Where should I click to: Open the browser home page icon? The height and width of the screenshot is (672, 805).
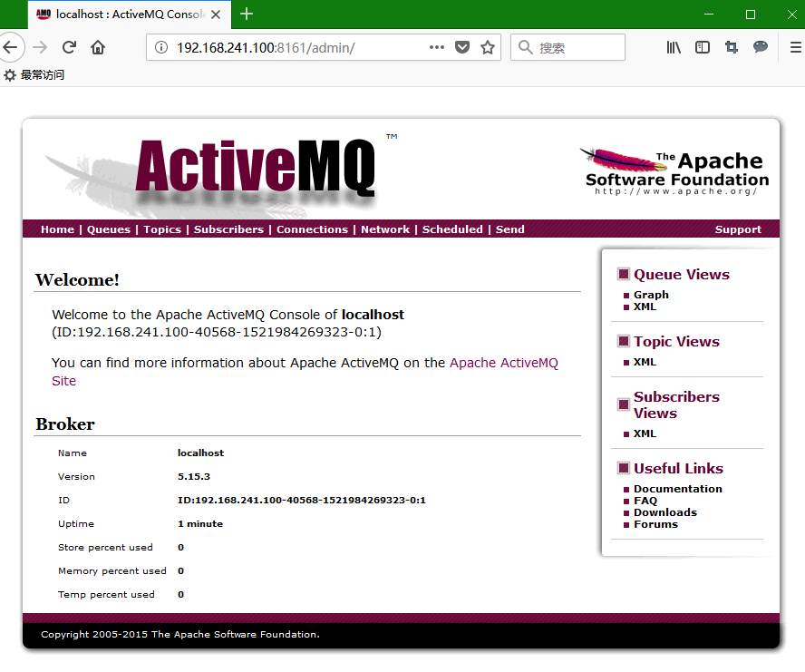[98, 47]
